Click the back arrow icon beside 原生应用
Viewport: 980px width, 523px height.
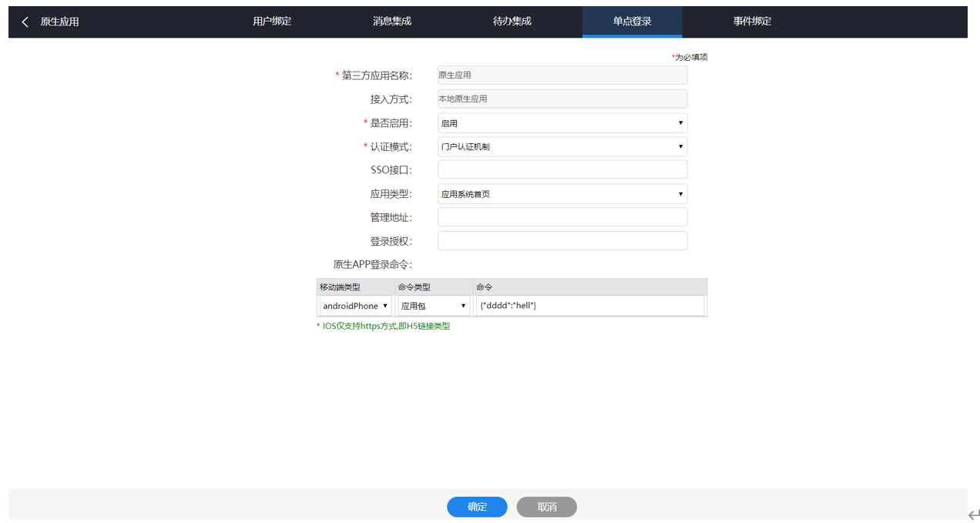[25, 22]
